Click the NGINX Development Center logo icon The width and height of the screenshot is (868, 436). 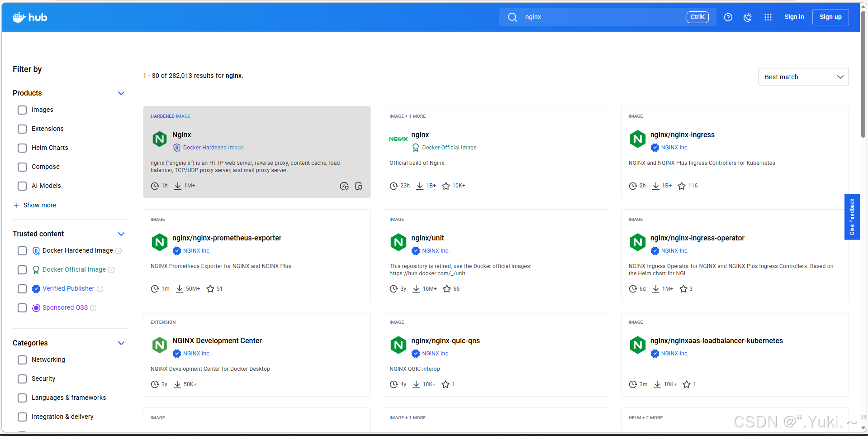click(159, 345)
